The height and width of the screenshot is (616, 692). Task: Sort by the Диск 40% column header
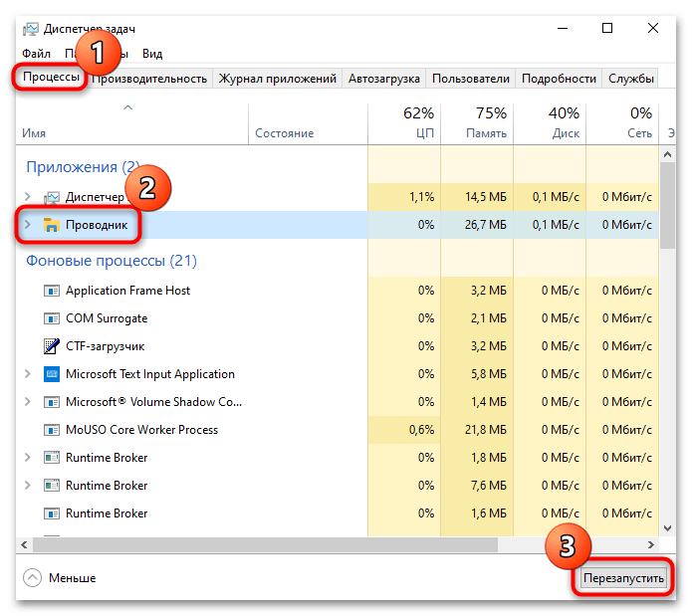tap(550, 123)
